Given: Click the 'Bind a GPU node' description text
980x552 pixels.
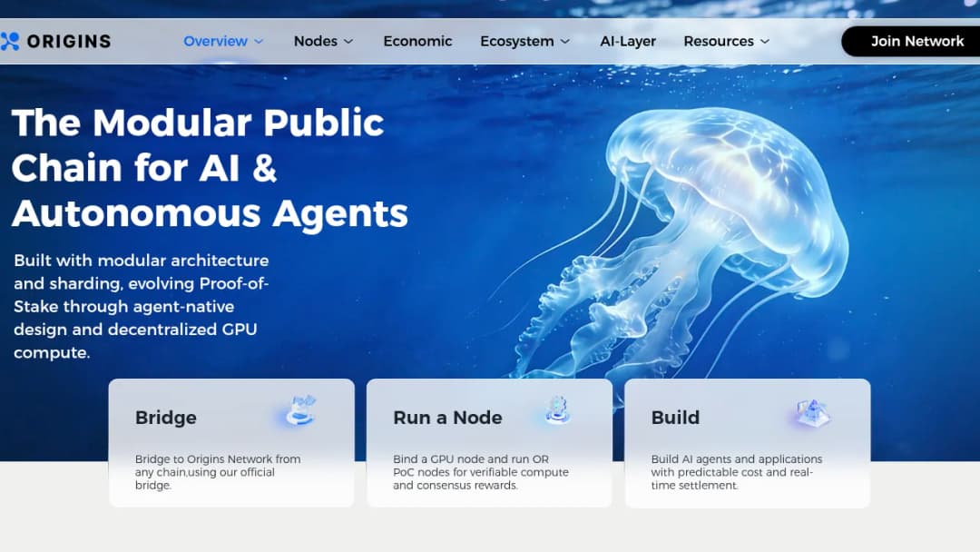Looking at the screenshot, I should [x=481, y=472].
